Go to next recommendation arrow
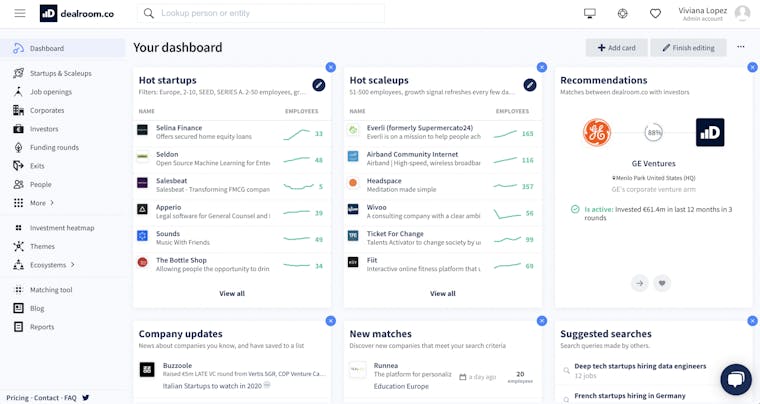Image resolution: width=760 pixels, height=404 pixels. point(640,283)
